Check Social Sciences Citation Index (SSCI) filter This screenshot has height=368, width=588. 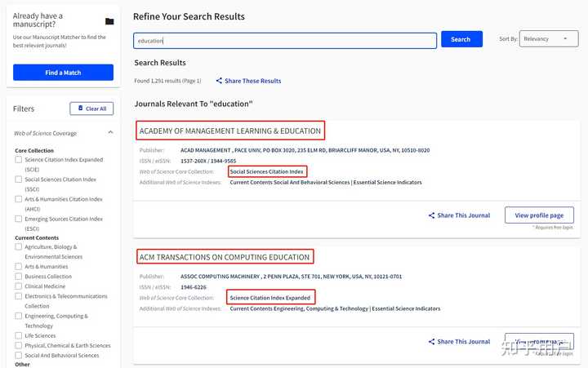[18, 180]
